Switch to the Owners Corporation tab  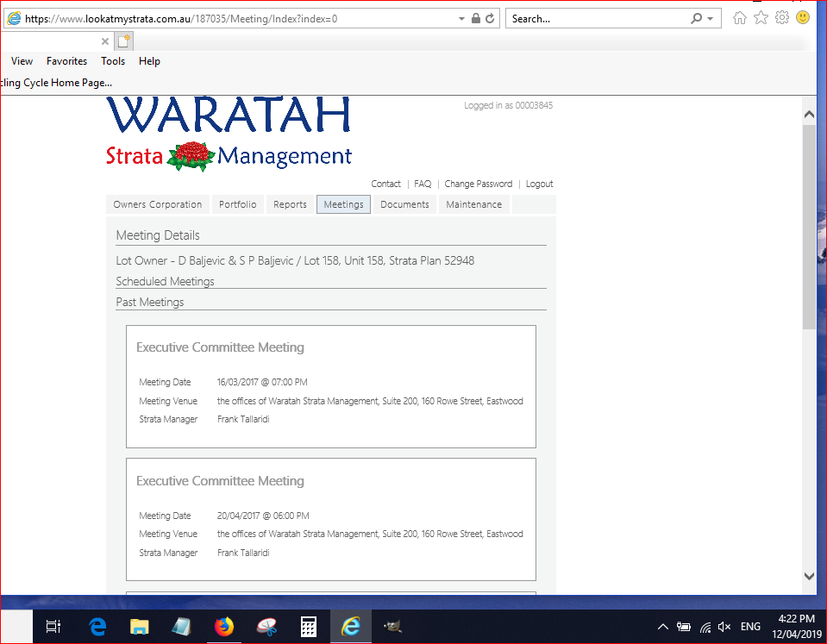coord(158,204)
